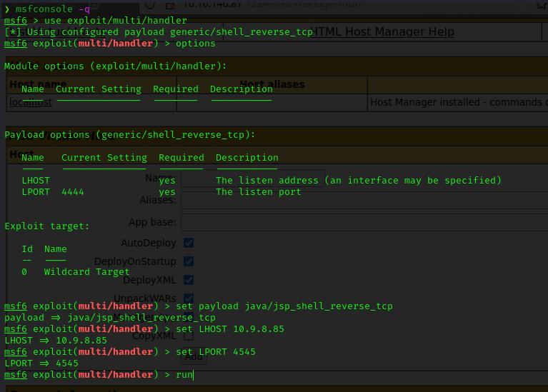
Task: Click the 'LHOST => 10.9.8.85' output line
Action: click(56, 341)
